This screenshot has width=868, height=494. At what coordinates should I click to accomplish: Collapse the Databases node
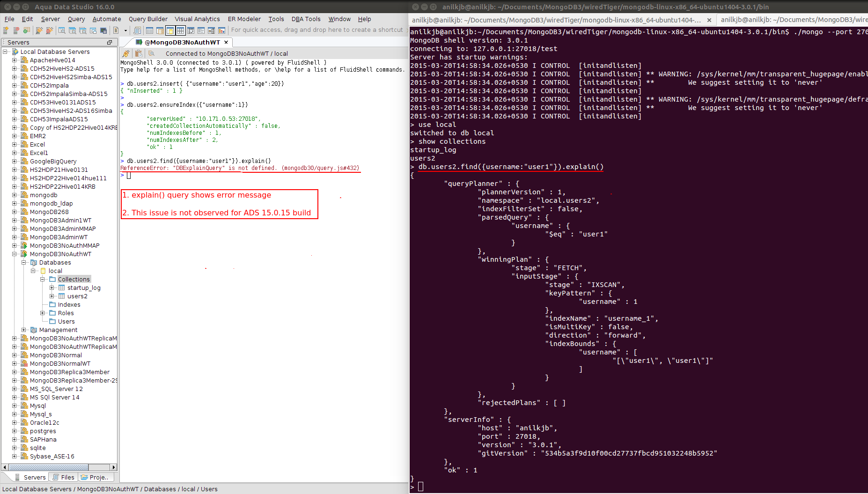click(24, 262)
